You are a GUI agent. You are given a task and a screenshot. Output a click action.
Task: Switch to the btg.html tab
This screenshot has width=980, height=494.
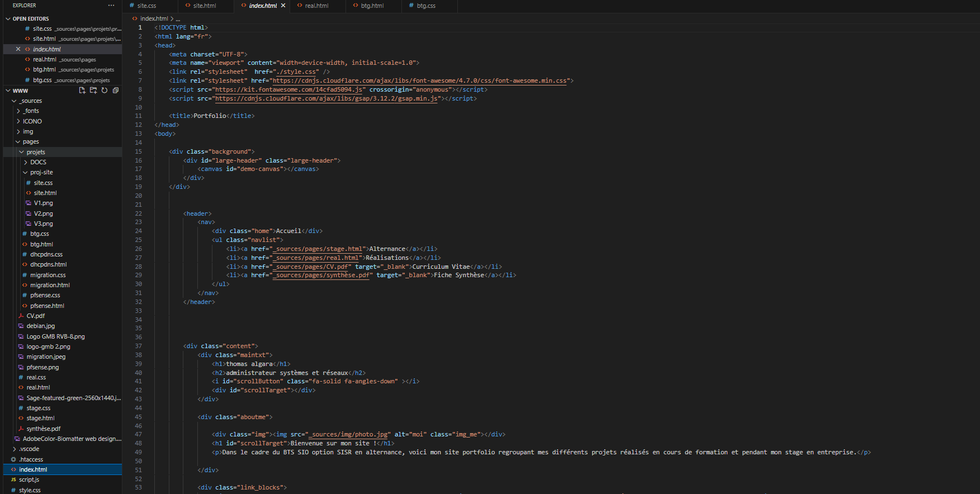point(372,6)
